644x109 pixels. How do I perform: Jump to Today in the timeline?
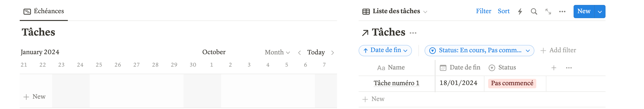point(316,52)
